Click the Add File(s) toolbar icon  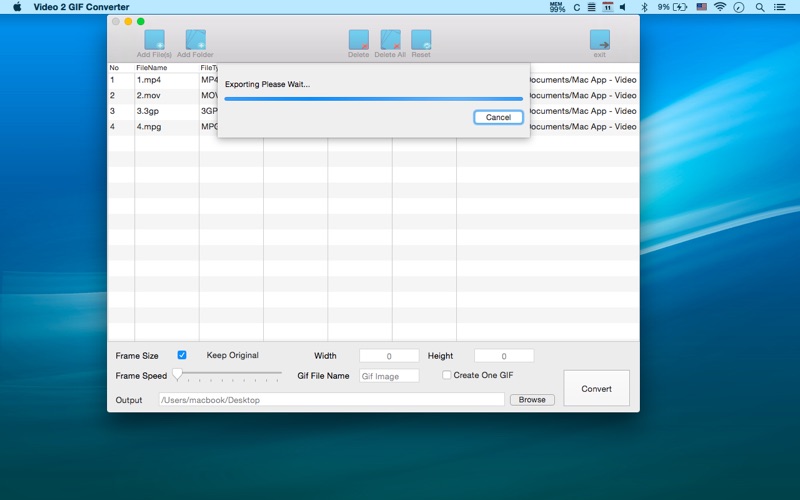(154, 40)
